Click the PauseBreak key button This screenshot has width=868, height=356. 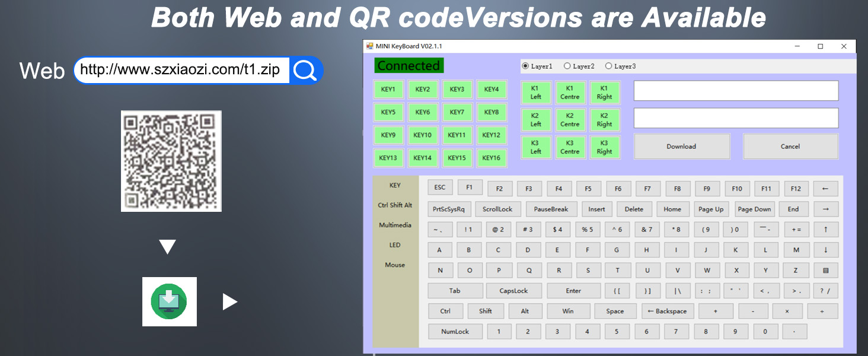coord(551,209)
